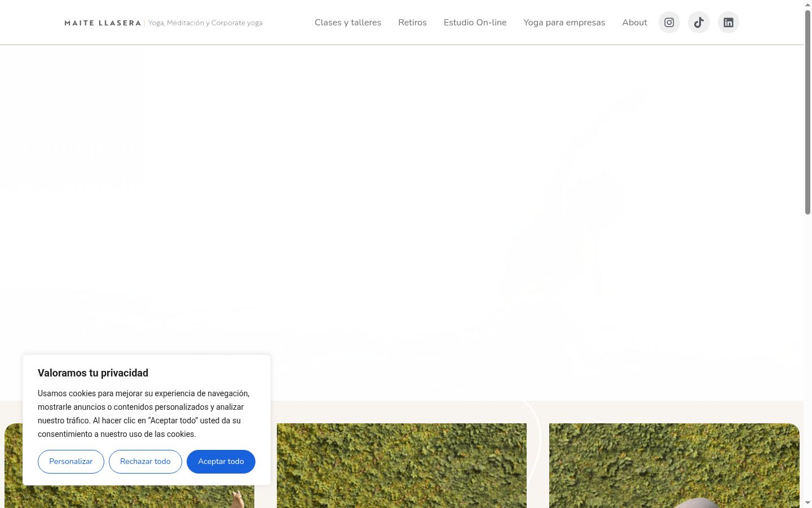This screenshot has width=812, height=508.
Task: Open the TikTok profile icon
Action: pos(699,23)
